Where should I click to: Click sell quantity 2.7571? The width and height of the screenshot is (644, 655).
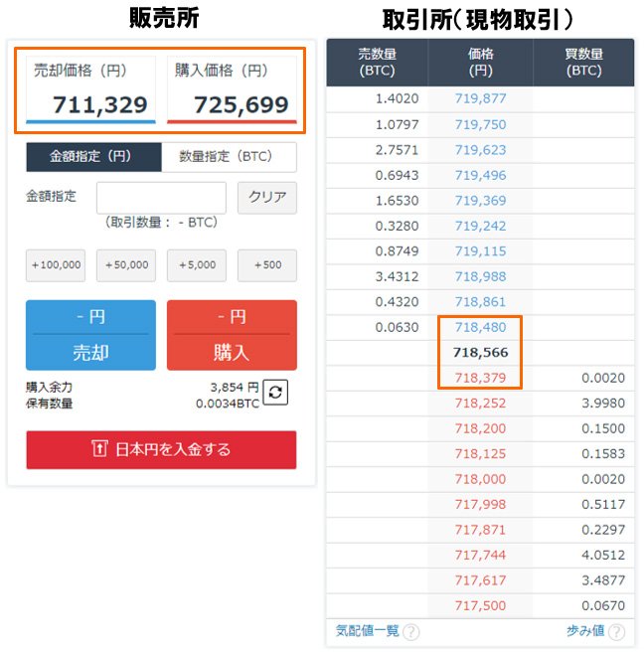pyautogui.click(x=397, y=150)
